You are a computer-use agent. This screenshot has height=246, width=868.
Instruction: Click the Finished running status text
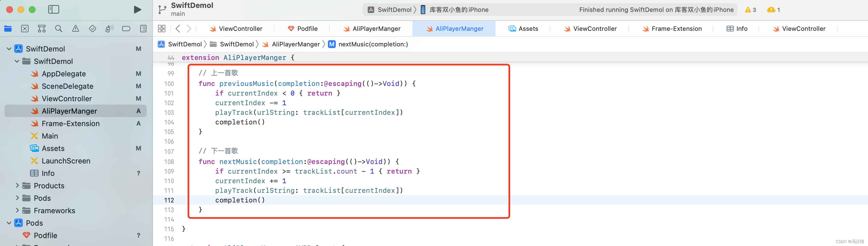[x=656, y=10]
